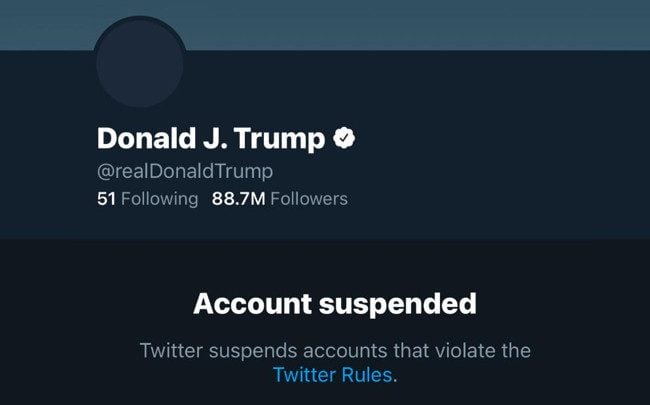The height and width of the screenshot is (405, 650).
Task: Click the word Twitter in the blue link
Action: [x=305, y=375]
